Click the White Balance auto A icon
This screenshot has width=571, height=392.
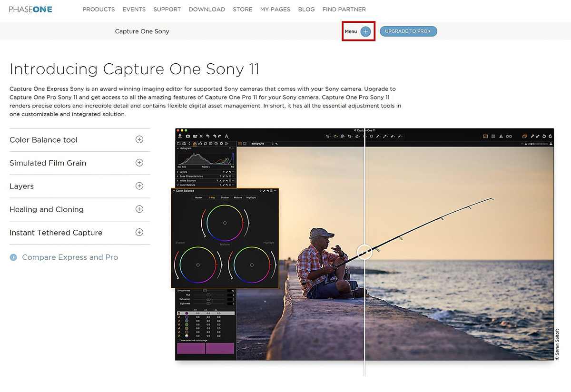pos(220,181)
